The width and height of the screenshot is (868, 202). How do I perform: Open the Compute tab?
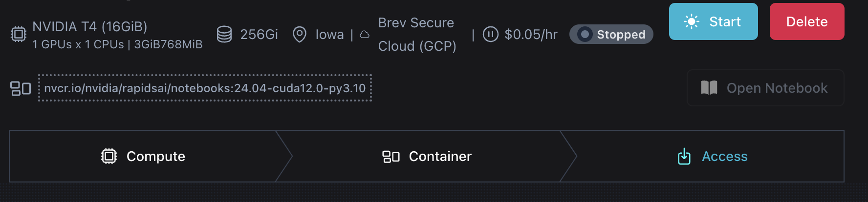[143, 156]
